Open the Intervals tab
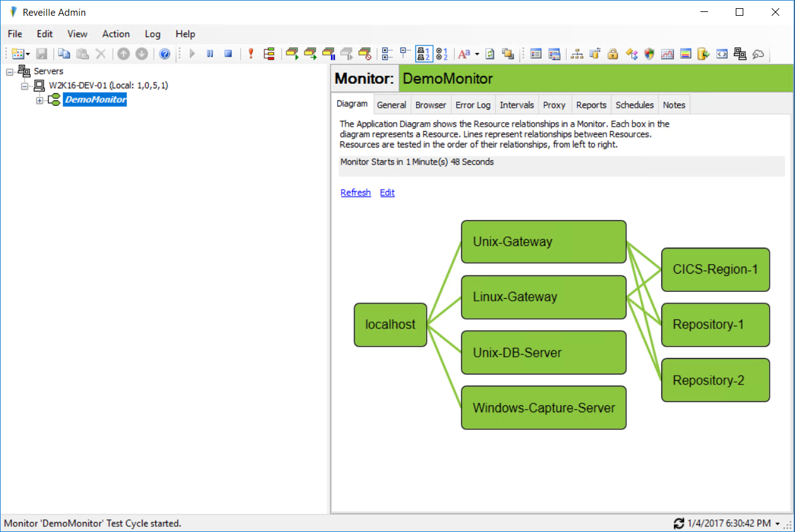Viewport: 795px width, 532px height. click(x=517, y=105)
